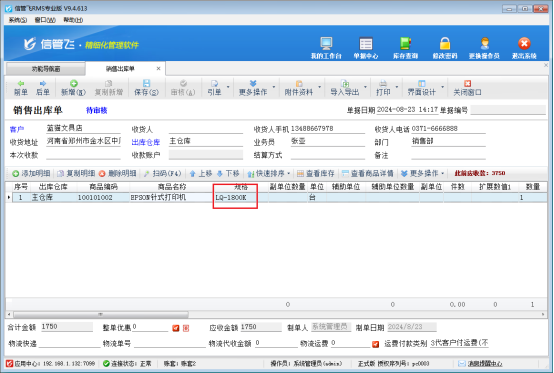The image size is (554, 373).
Task: Click the horizontal scrollbar under the grid
Action: coord(101,314)
